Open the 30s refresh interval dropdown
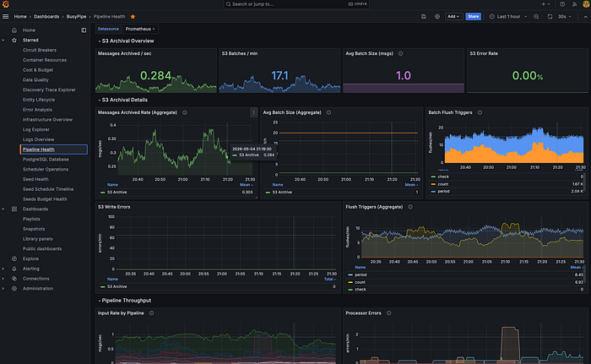 (x=564, y=17)
